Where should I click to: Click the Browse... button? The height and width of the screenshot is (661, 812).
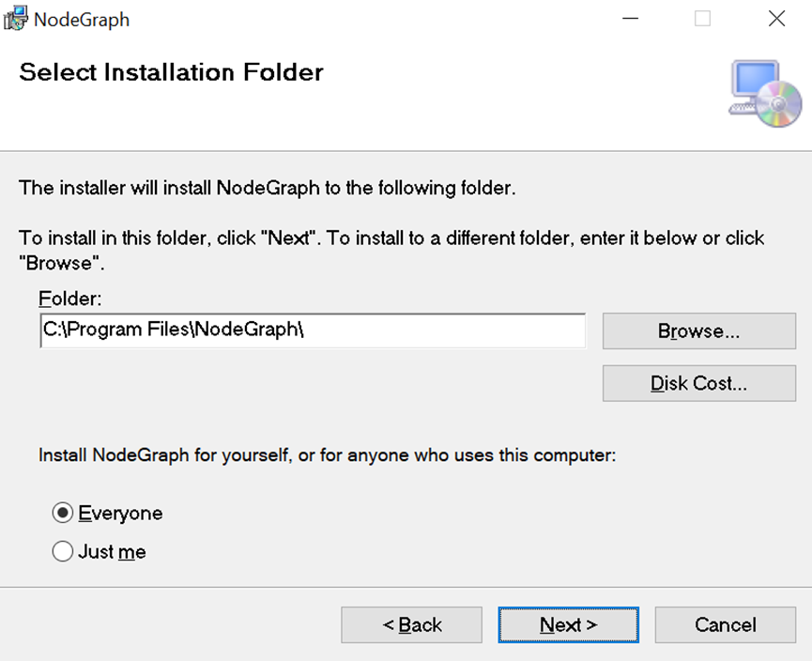[x=698, y=331]
